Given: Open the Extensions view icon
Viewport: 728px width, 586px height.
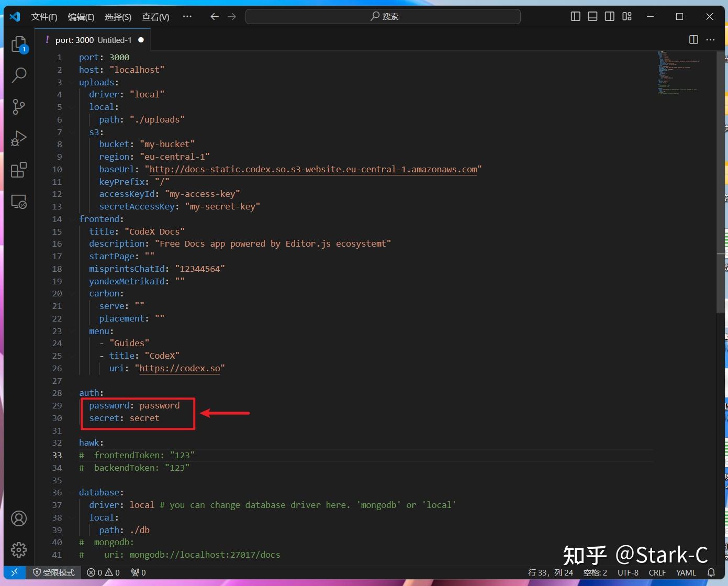Looking at the screenshot, I should (19, 170).
